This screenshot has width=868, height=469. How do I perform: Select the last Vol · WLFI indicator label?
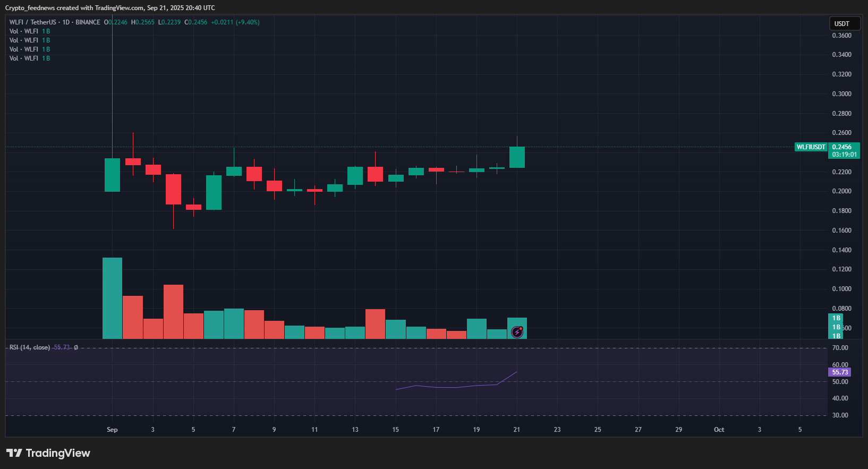pyautogui.click(x=24, y=58)
